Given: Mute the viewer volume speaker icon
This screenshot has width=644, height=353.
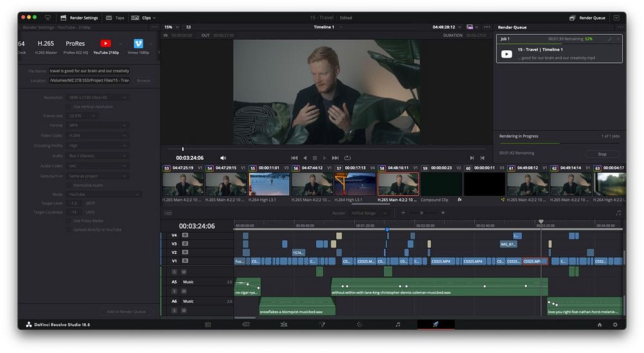Looking at the screenshot, I should click(223, 158).
